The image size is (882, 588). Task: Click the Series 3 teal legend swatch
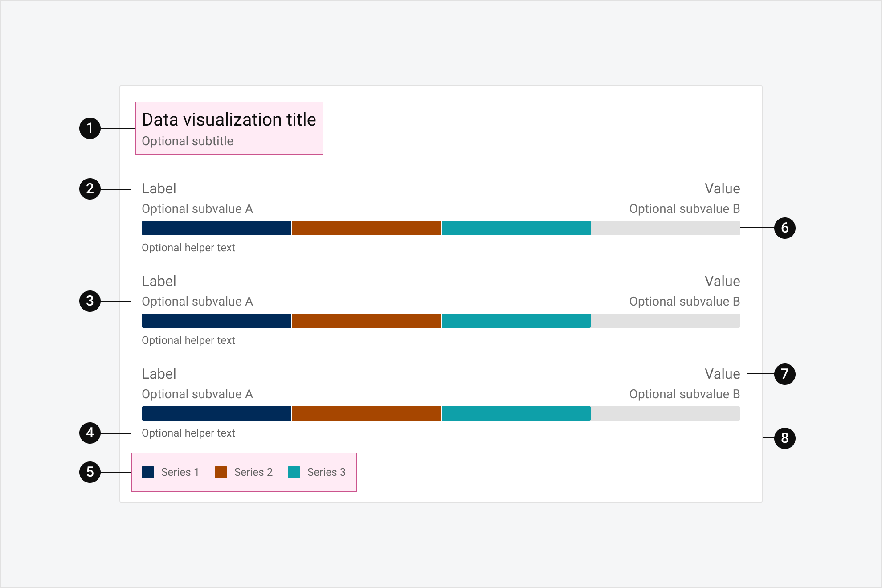294,472
